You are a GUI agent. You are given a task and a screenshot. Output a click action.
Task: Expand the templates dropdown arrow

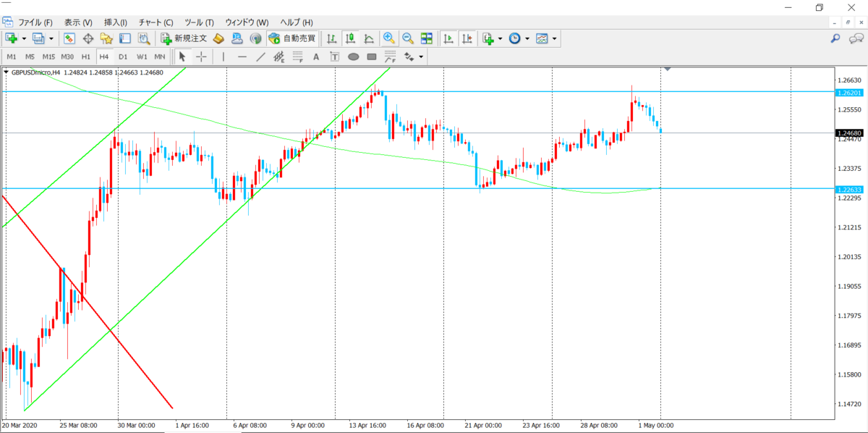[x=554, y=38]
